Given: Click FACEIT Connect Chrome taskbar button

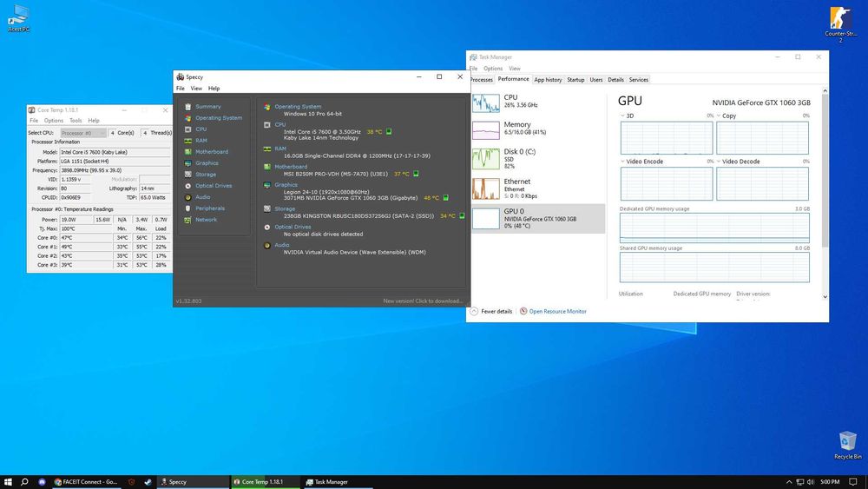Looking at the screenshot, I should (86, 482).
